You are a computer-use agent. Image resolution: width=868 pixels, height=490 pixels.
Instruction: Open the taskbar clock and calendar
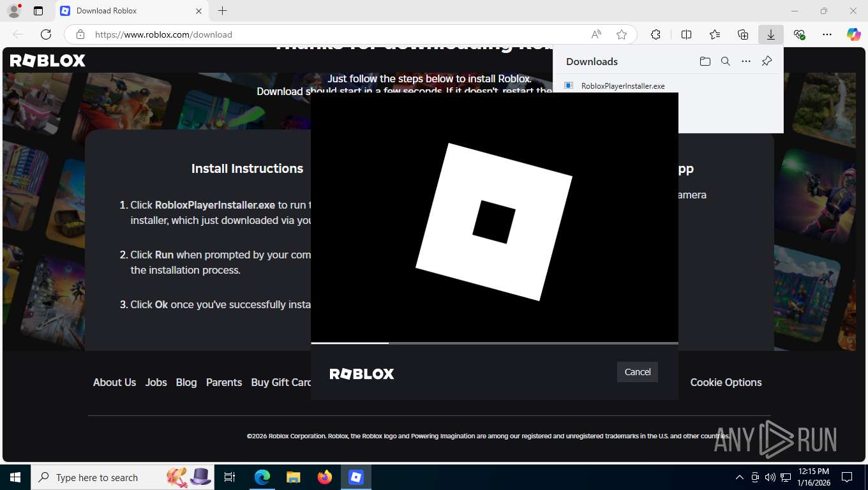coord(813,477)
